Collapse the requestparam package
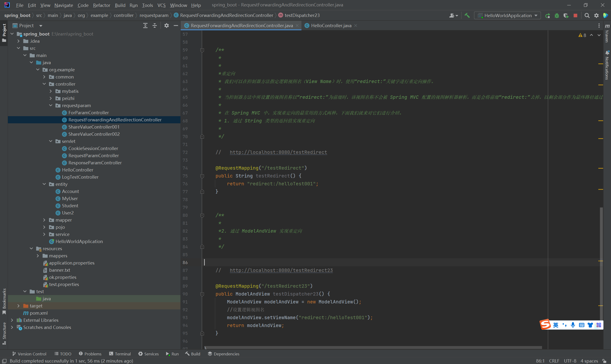 [x=51, y=105]
